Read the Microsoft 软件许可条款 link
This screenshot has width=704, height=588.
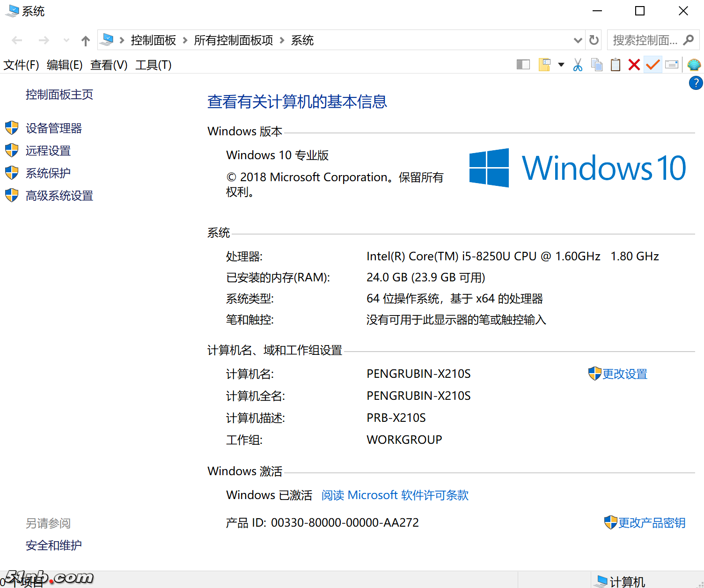pos(395,495)
